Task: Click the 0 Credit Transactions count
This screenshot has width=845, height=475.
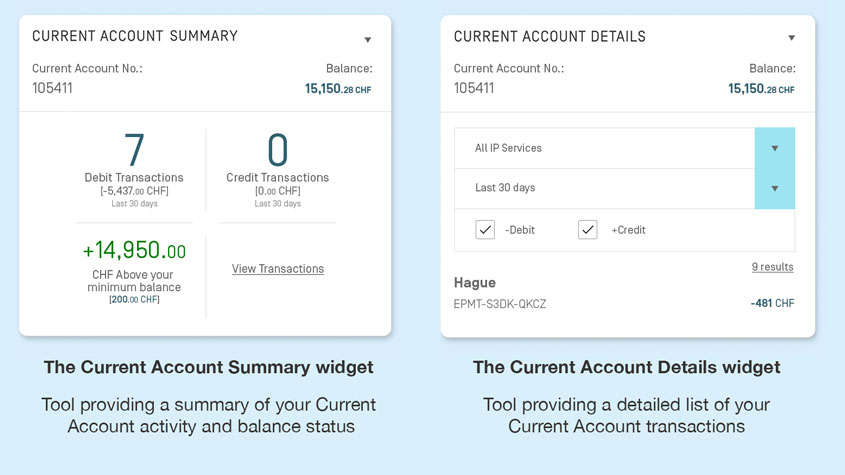Action: click(277, 150)
